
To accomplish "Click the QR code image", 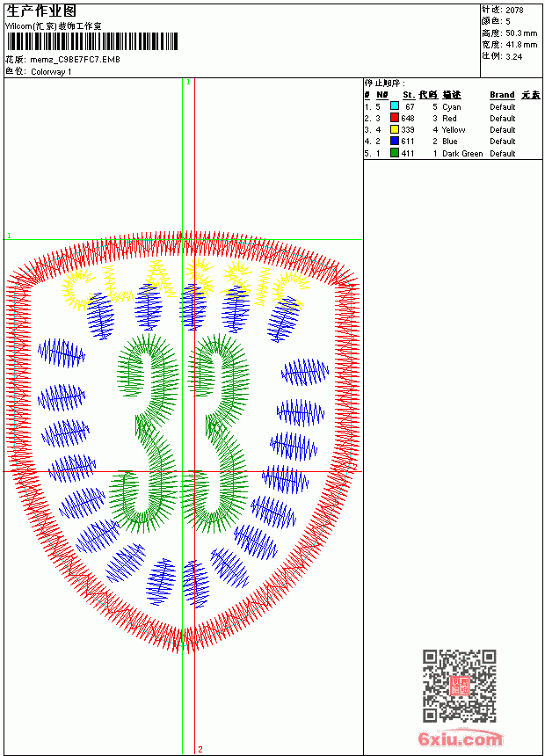I will click(x=460, y=685).
